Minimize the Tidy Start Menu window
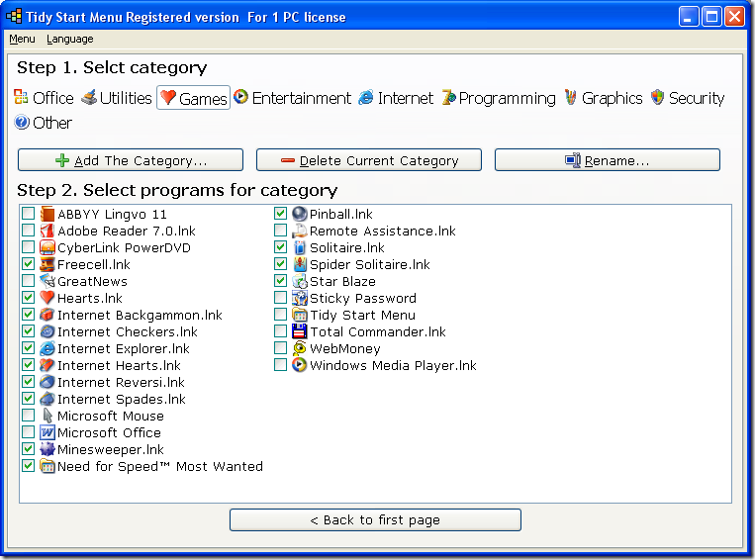This screenshot has width=755, height=560. click(x=689, y=17)
